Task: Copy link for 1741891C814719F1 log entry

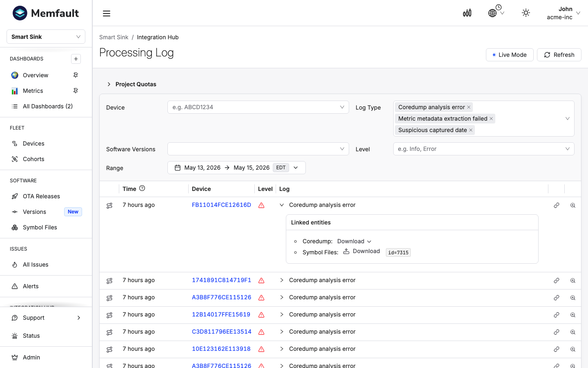Action: tap(557, 280)
